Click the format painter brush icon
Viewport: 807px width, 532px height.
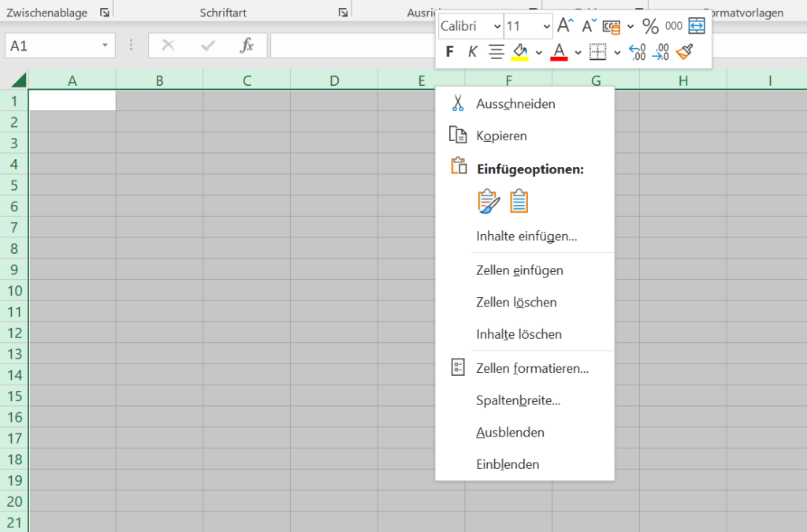(x=685, y=52)
